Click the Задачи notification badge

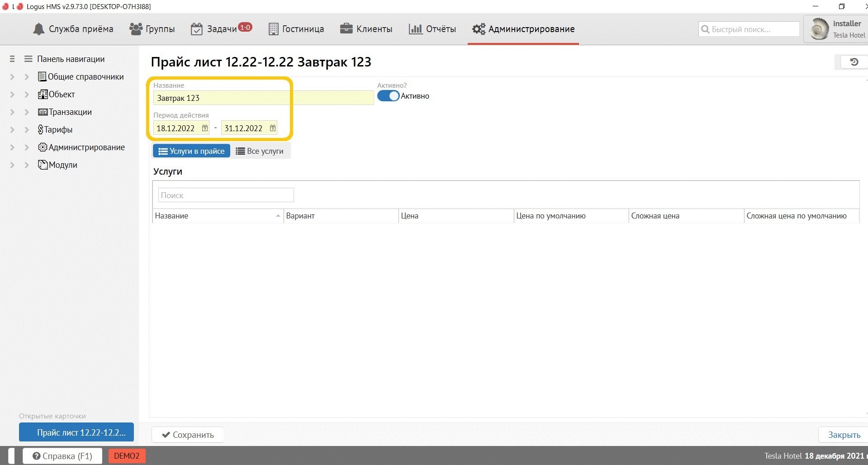[245, 27]
